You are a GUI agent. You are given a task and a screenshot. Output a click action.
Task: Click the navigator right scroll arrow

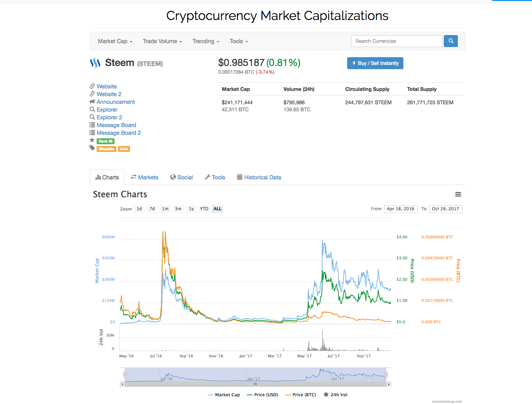tap(389, 384)
